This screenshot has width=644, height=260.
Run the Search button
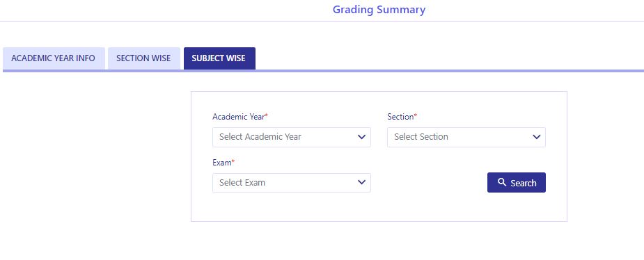pyautogui.click(x=517, y=183)
